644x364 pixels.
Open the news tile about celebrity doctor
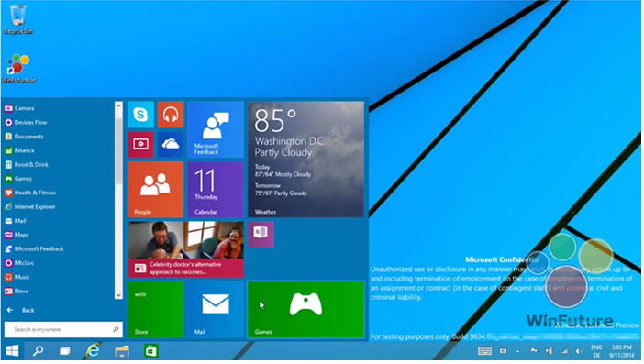(x=185, y=249)
